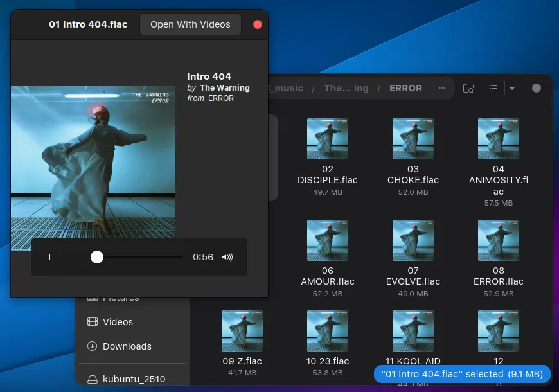Go to the 'The… ing' breadcrumb folder
This screenshot has width=559, height=392.
tap(346, 88)
